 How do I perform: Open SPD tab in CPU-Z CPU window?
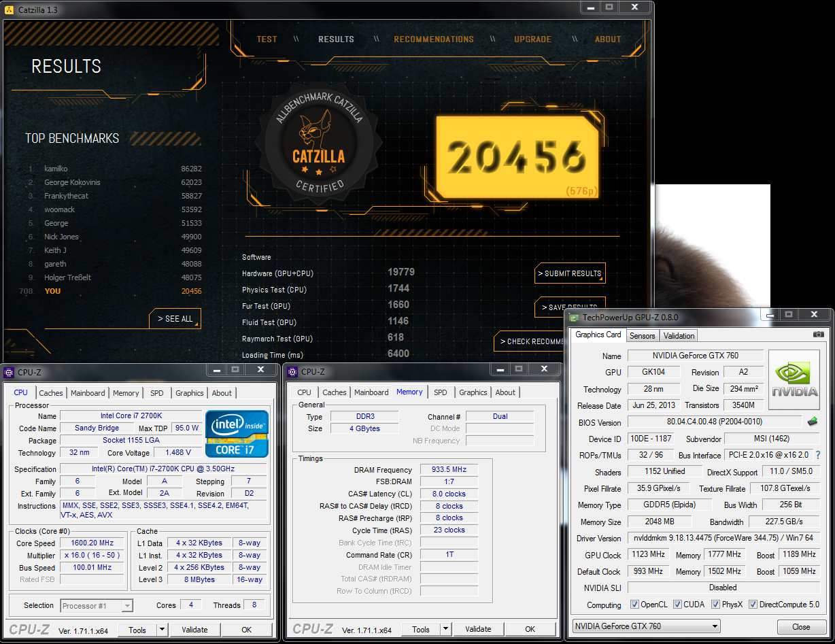click(x=157, y=393)
